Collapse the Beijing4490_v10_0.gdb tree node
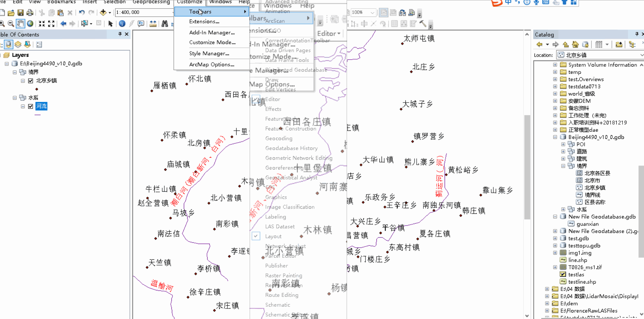The width and height of the screenshot is (644, 319). pyautogui.click(x=555, y=137)
